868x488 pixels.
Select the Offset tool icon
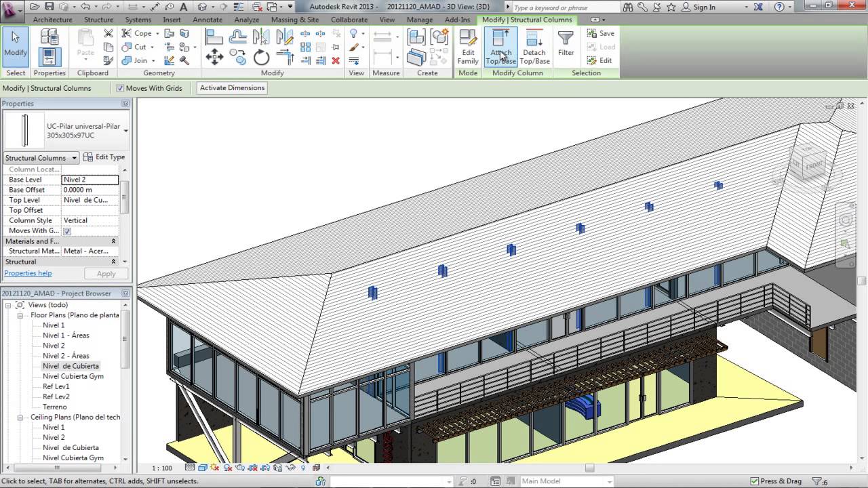point(237,36)
